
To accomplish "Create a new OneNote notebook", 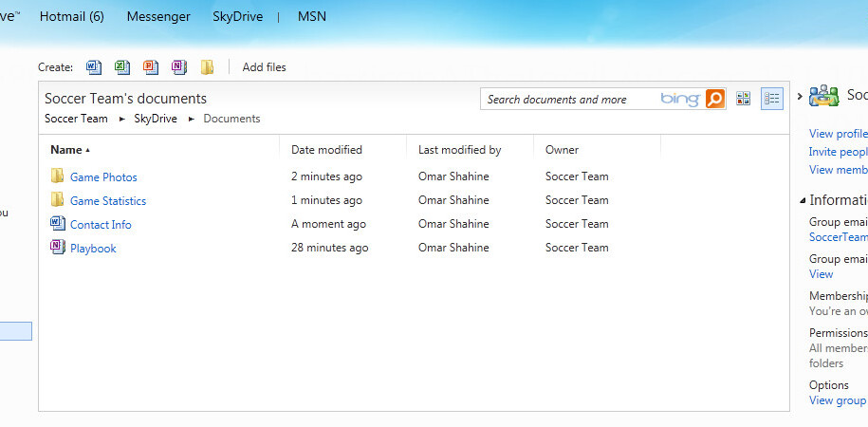I will (x=178, y=67).
